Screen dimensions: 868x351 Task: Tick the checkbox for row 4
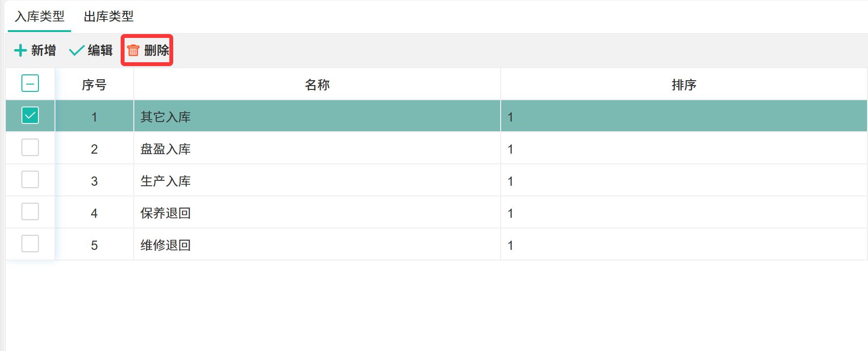pos(30,212)
